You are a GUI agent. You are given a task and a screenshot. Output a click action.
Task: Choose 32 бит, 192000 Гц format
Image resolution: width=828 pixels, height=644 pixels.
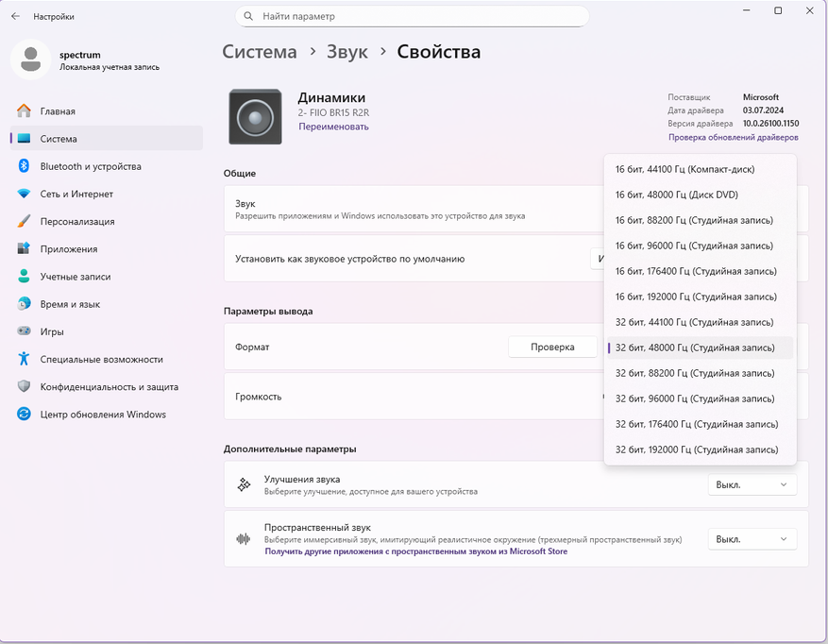tap(697, 449)
